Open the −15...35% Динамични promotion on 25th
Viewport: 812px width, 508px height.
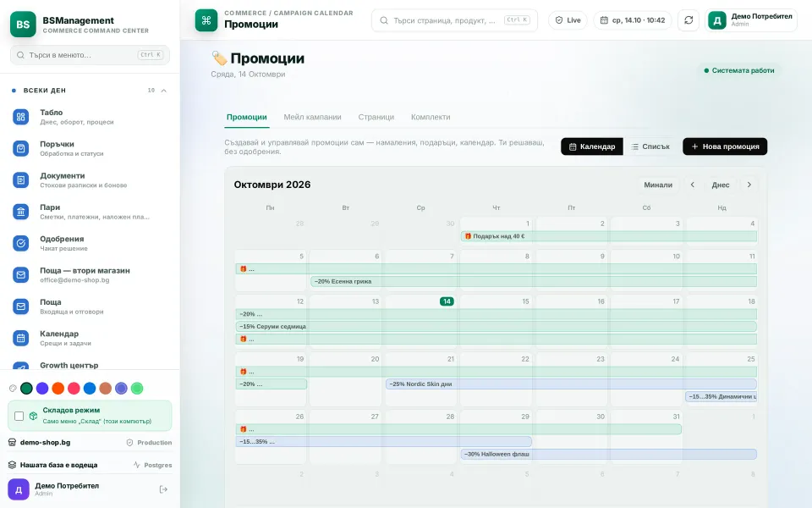coord(721,396)
